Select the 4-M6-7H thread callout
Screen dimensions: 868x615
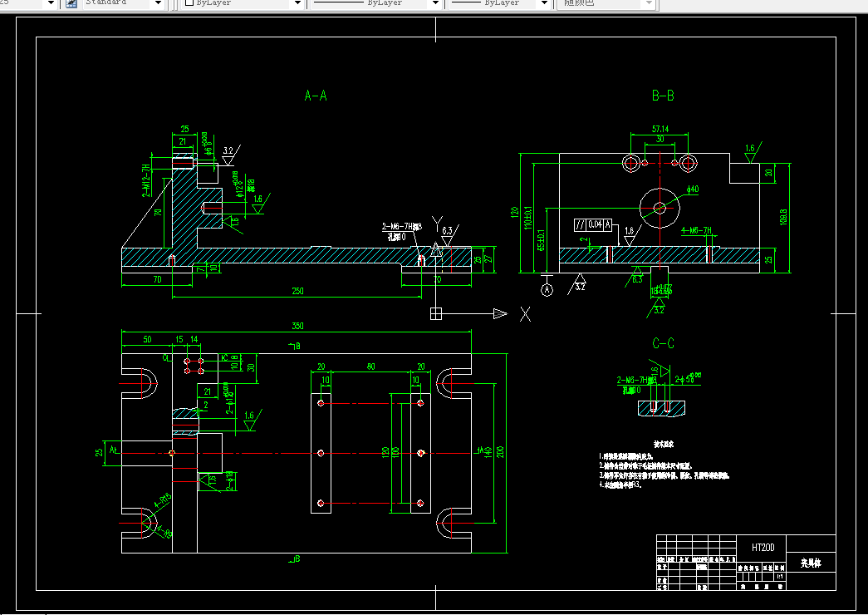pyautogui.click(x=696, y=230)
